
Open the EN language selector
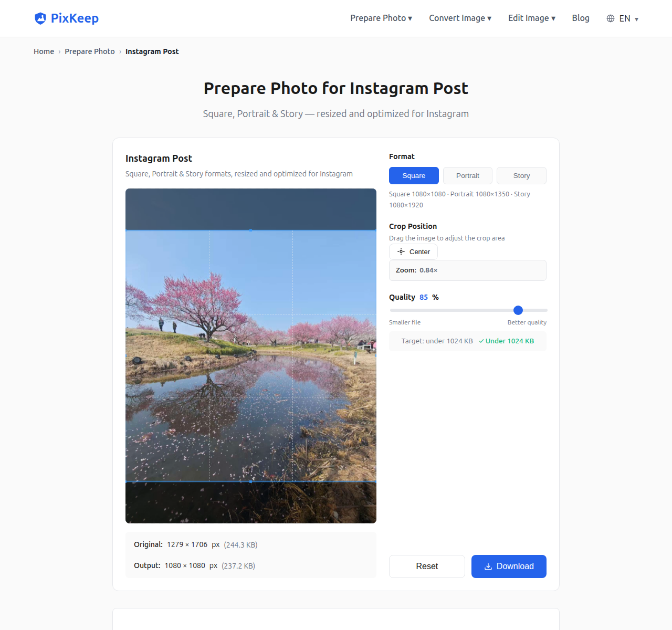tap(623, 18)
